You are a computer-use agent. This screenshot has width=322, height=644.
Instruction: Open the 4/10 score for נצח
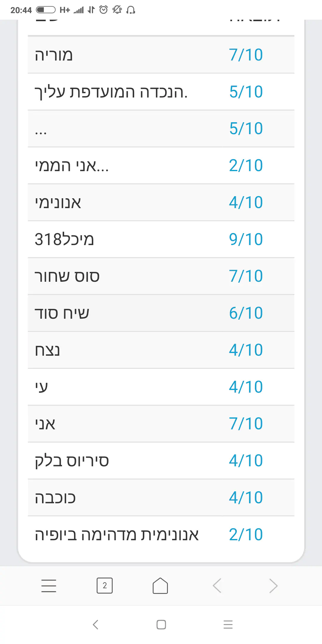tap(246, 350)
